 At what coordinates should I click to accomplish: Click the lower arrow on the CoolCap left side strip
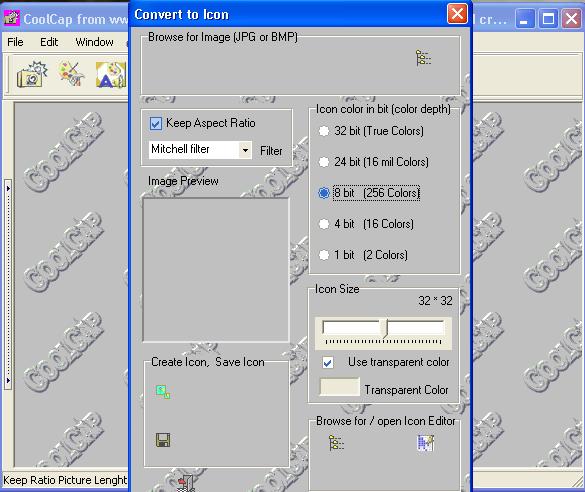pos(8,380)
